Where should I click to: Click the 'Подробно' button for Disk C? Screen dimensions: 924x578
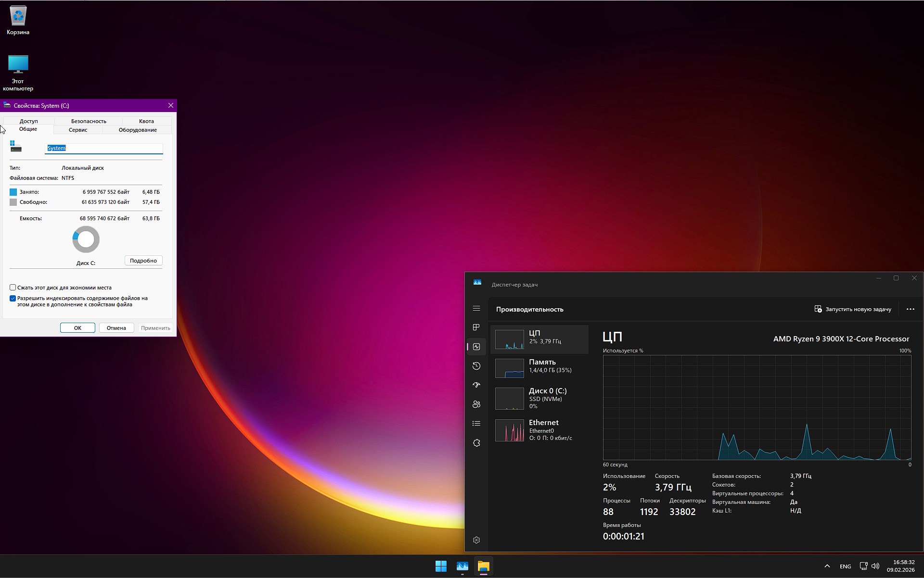(x=143, y=260)
